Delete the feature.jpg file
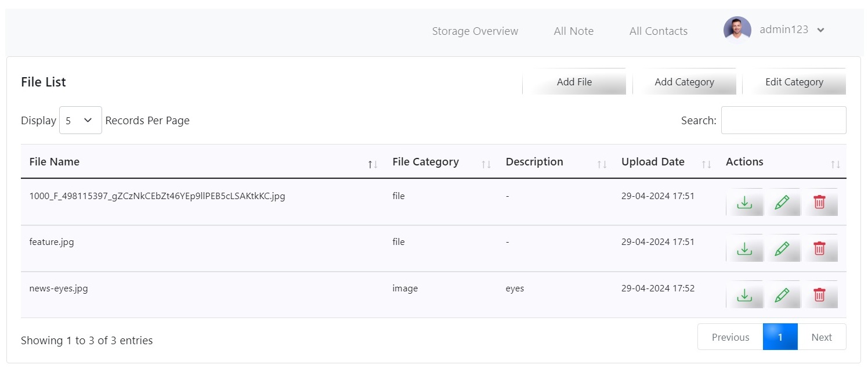 pyautogui.click(x=819, y=248)
